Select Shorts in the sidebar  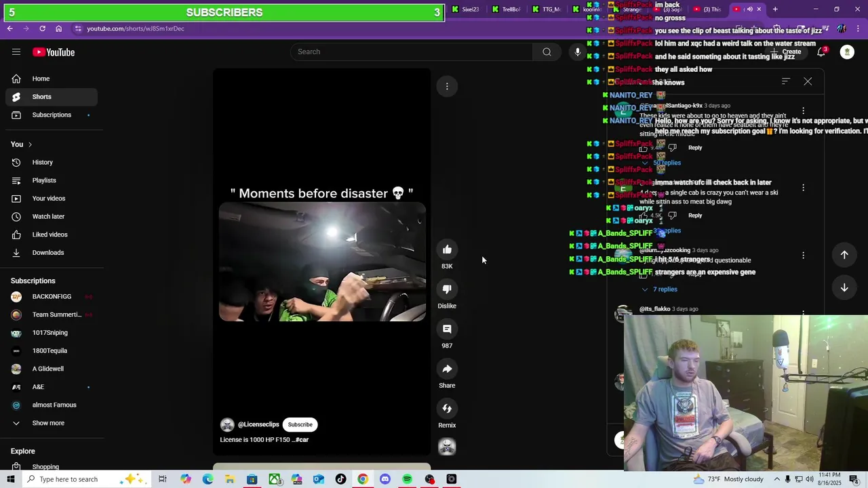52,97
